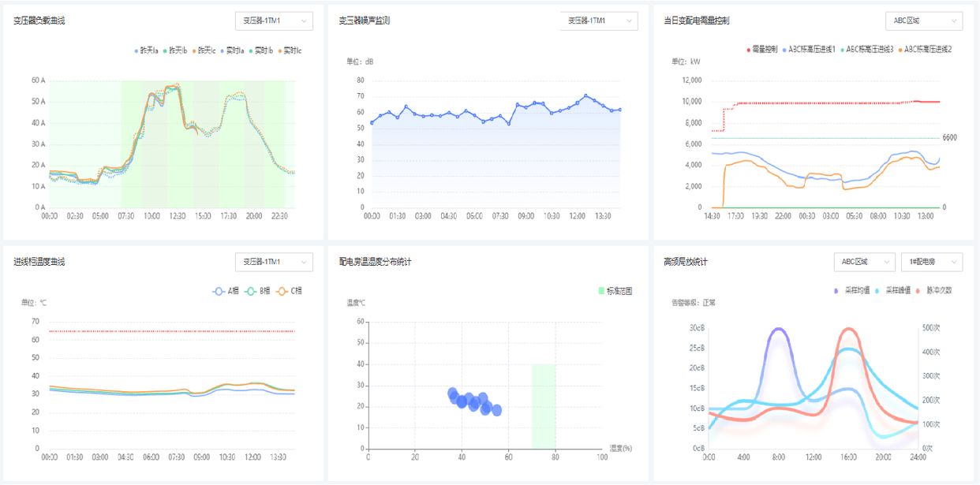
Task: Click the 24:00 time label in 高频局放 chart
Action: coord(918,456)
